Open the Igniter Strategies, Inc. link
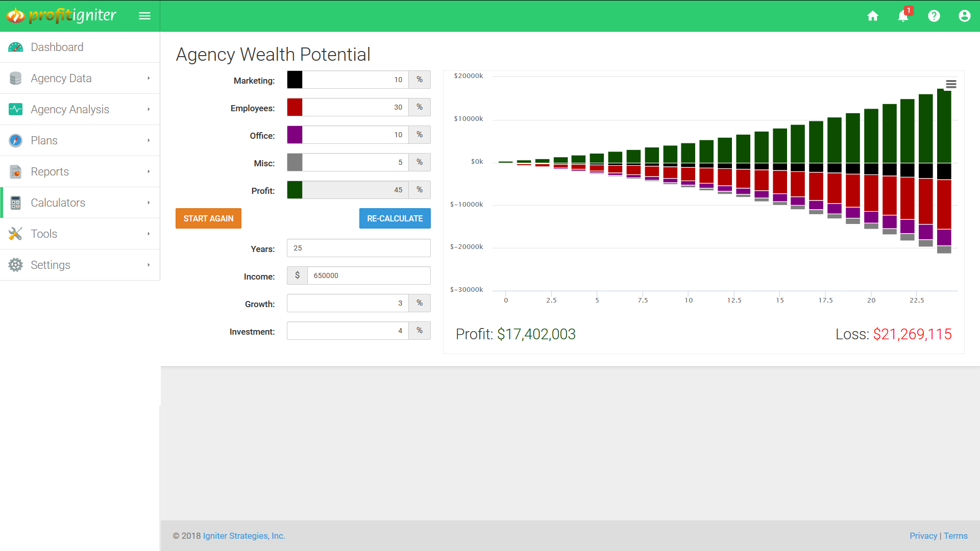 point(244,536)
